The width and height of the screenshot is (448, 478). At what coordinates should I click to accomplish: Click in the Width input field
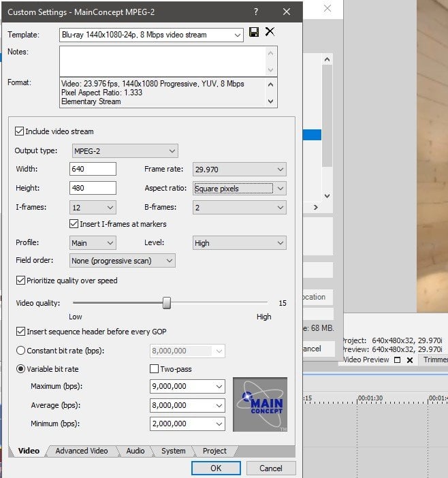coord(93,169)
